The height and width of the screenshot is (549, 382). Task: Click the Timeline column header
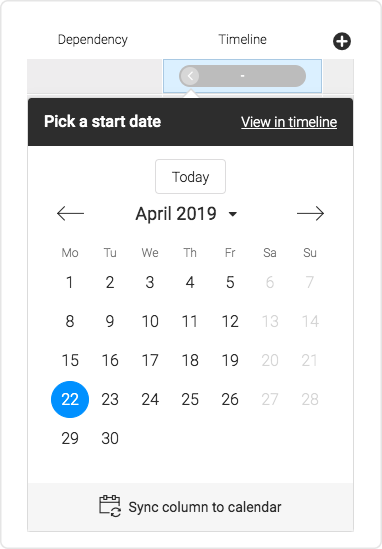(x=242, y=40)
